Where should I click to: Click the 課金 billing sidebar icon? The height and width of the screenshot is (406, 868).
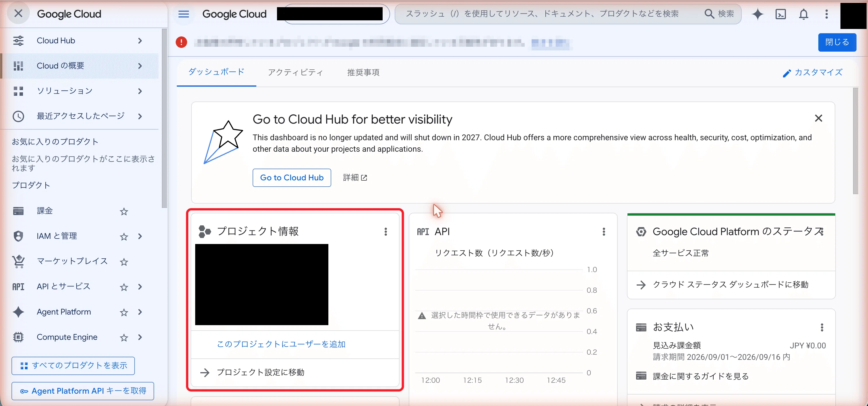pyautogui.click(x=18, y=211)
